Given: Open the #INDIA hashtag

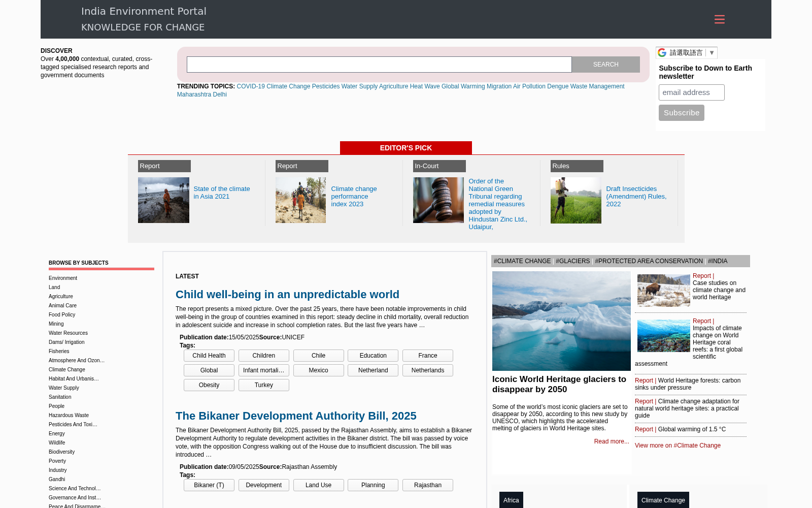Looking at the screenshot, I should 718,261.
